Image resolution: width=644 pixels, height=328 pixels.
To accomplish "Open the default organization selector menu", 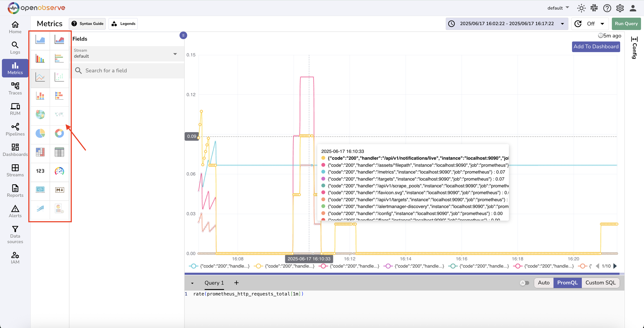I will [558, 8].
